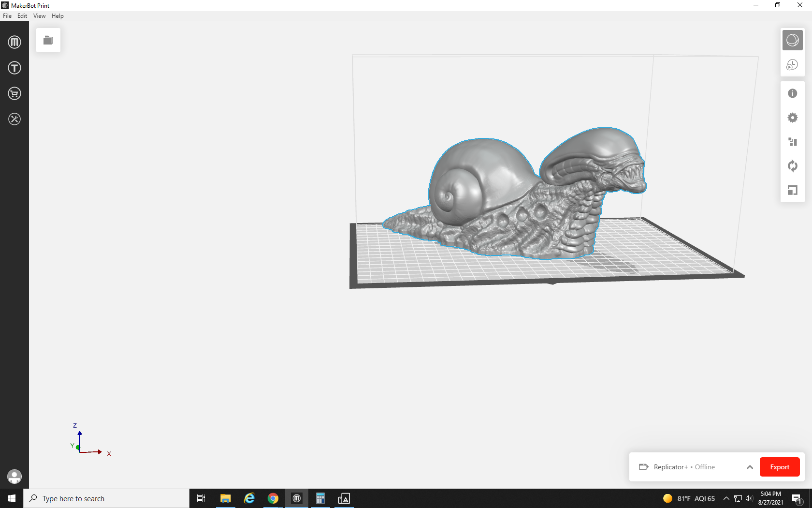Click MakerBot Print taskbar icon
This screenshot has width=812, height=508.
click(x=297, y=498)
